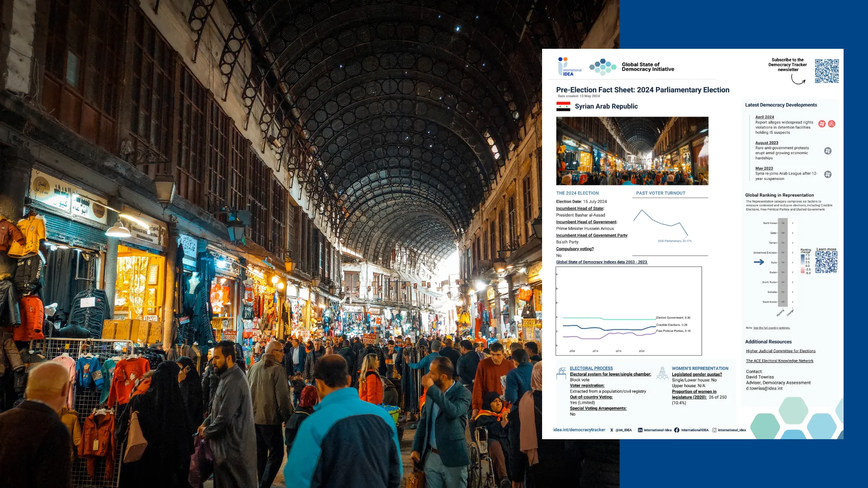Viewport: 868px width, 488px height.
Task: Click Subscribe to the Democracy Tracker newsletter text
Action: pyautogui.click(x=788, y=65)
